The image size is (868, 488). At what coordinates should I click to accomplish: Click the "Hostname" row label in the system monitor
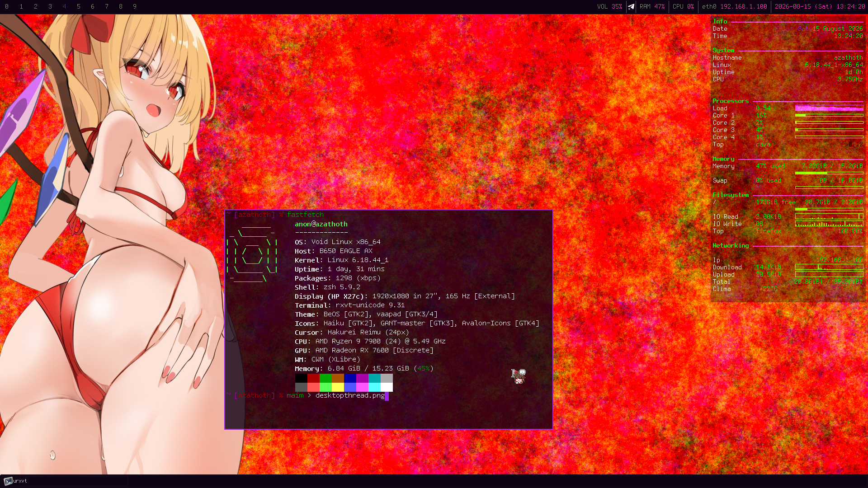(x=727, y=58)
